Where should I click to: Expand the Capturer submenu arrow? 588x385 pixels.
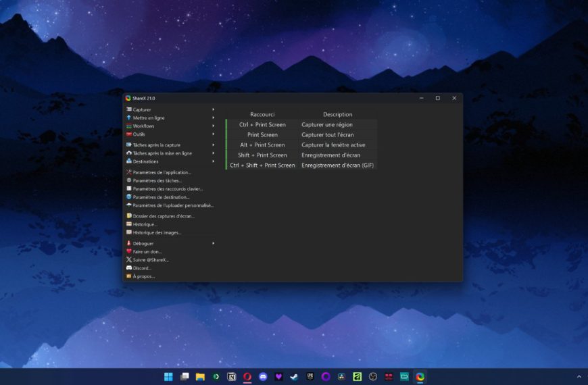tap(214, 109)
